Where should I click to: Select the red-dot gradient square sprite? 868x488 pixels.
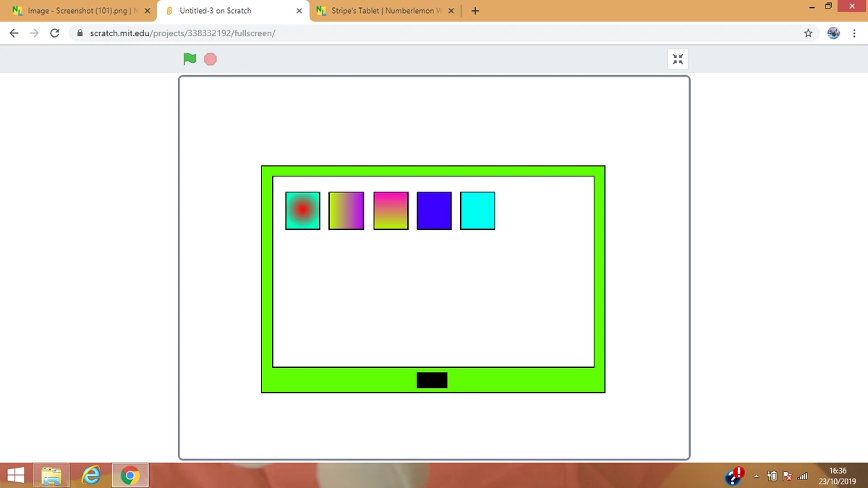[x=302, y=210]
